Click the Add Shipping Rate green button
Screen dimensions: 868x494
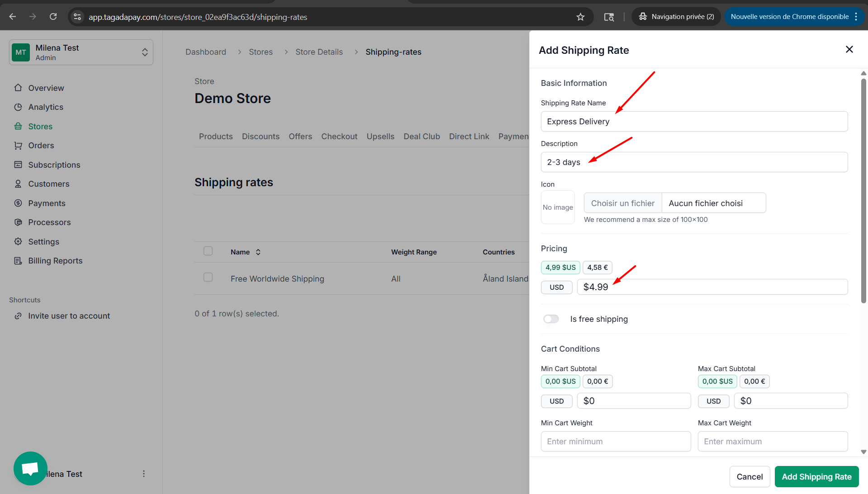tap(816, 476)
